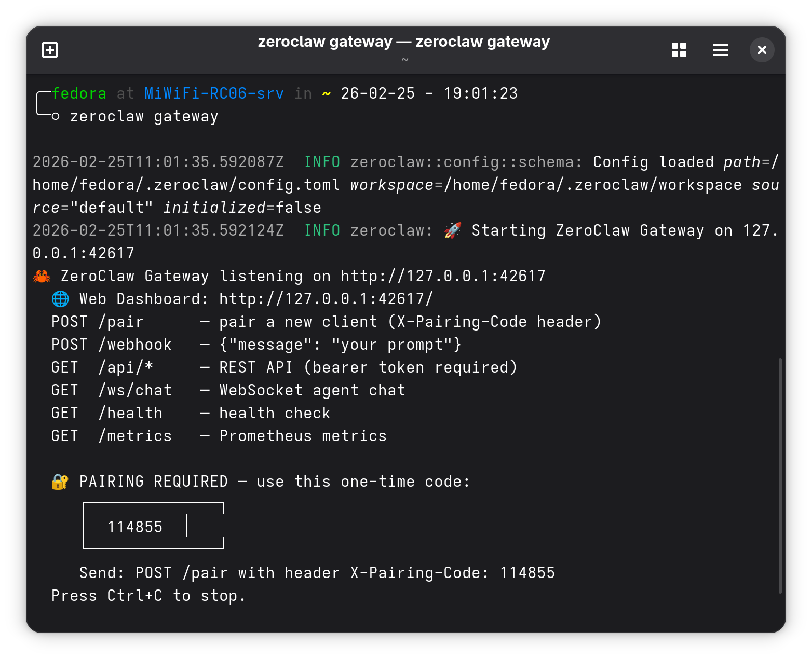Click the globe icon beside Web Dashboard
The width and height of the screenshot is (812, 659).
click(x=60, y=299)
